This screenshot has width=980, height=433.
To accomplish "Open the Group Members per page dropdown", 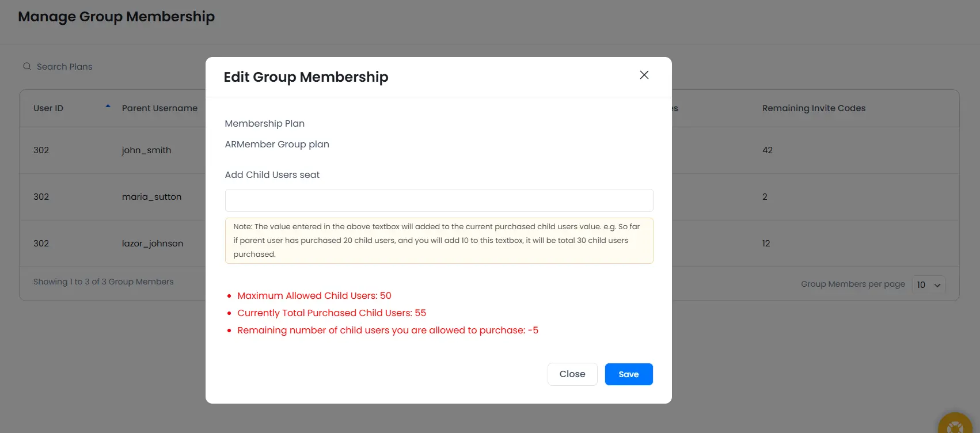I will [928, 285].
